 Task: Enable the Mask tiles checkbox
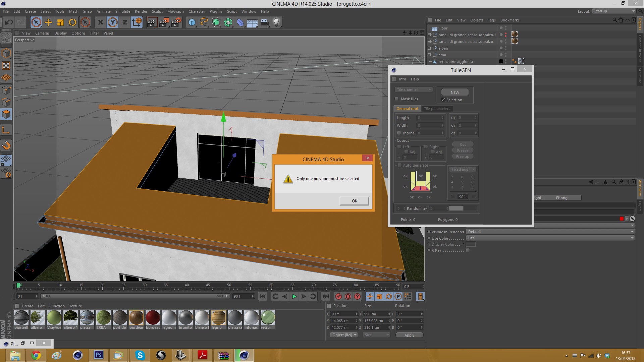click(x=397, y=99)
